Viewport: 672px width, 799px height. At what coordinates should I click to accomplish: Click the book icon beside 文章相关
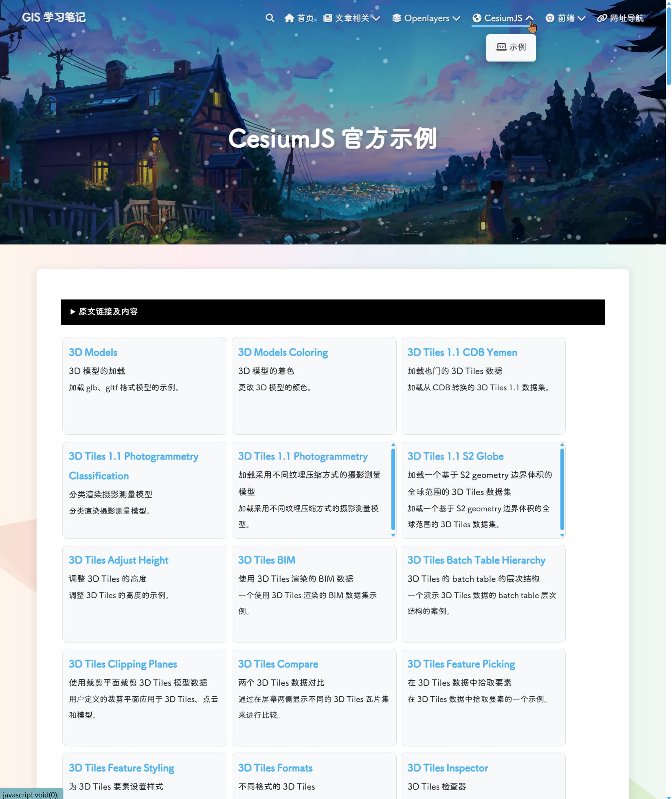[x=327, y=18]
